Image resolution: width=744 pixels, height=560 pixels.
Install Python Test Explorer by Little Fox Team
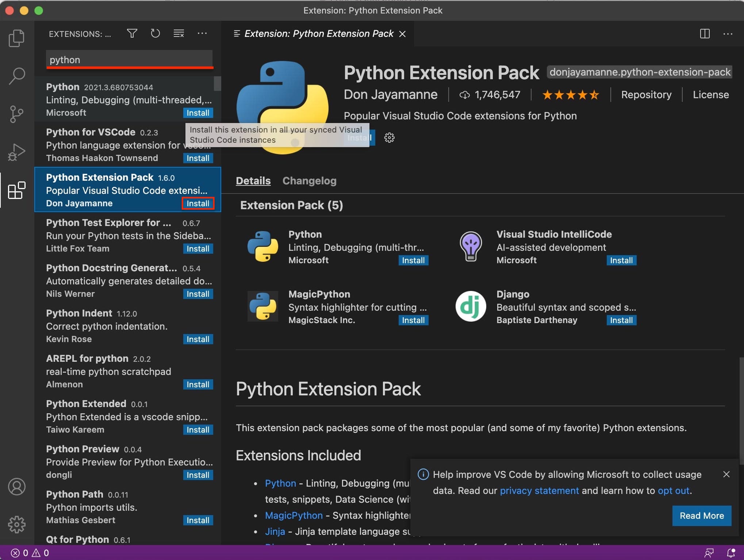(x=198, y=249)
